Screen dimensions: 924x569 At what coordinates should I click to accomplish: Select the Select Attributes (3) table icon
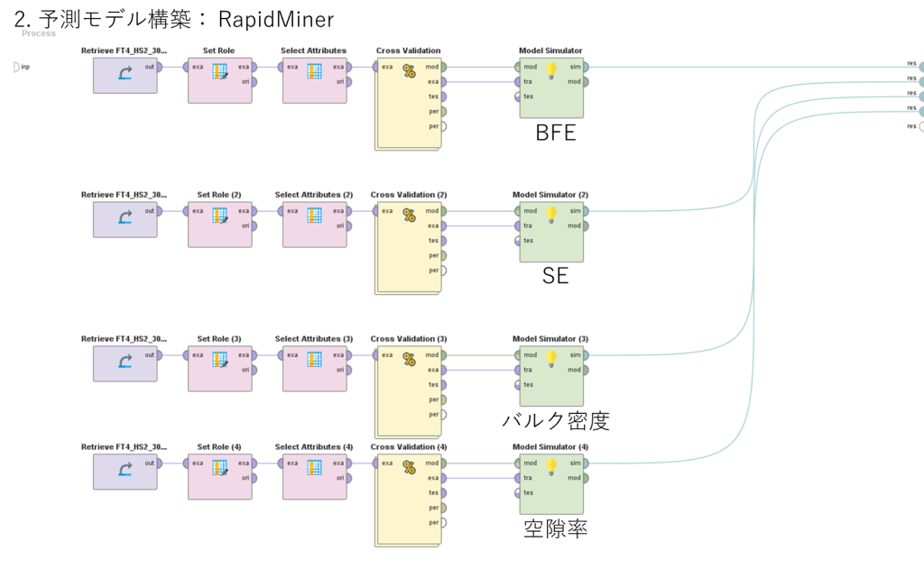click(x=315, y=359)
